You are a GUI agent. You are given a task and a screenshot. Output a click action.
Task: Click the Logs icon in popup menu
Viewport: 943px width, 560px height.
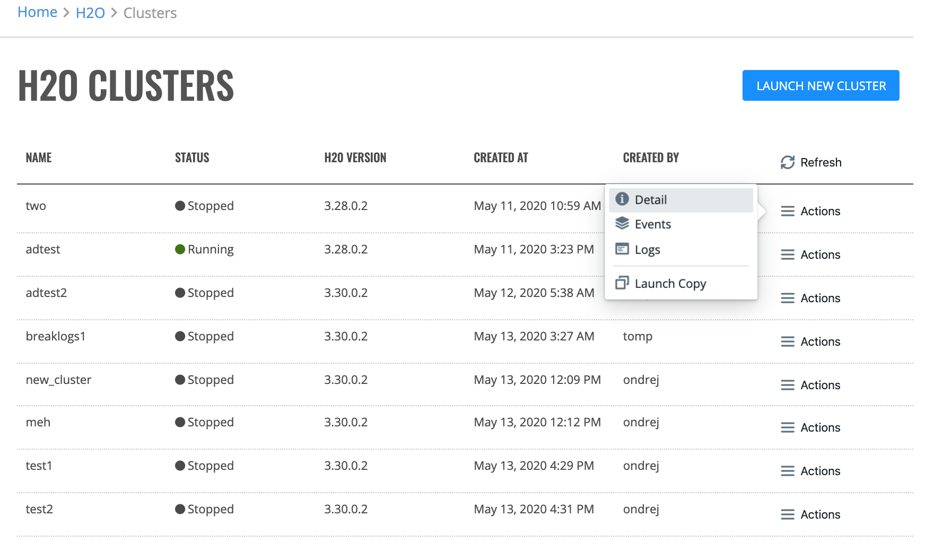pyautogui.click(x=622, y=249)
